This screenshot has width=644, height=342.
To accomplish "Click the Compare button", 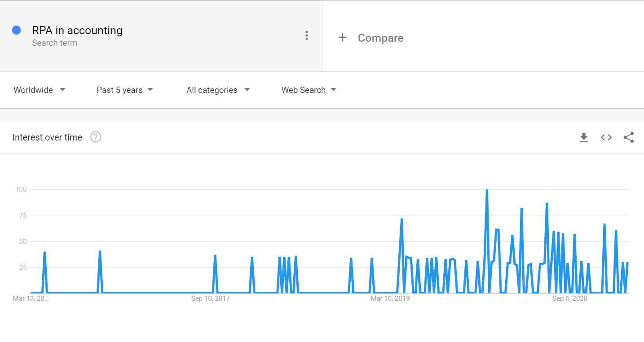I will coord(380,38).
